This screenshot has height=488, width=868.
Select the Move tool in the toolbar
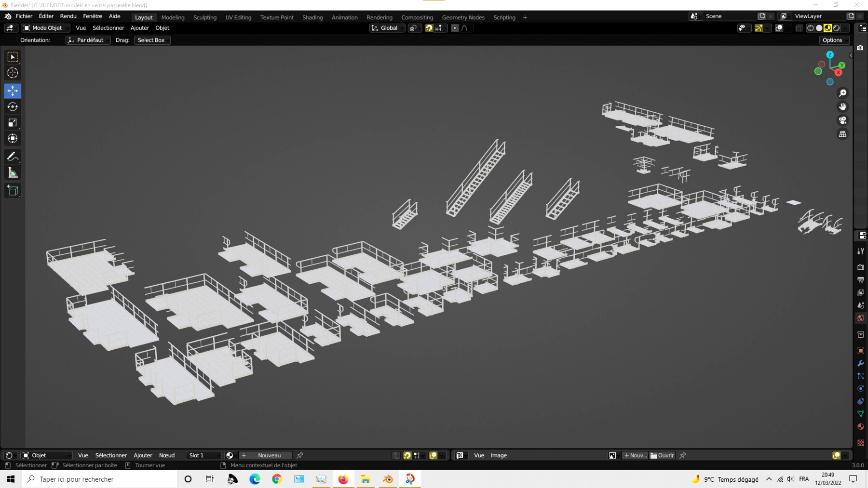[13, 91]
